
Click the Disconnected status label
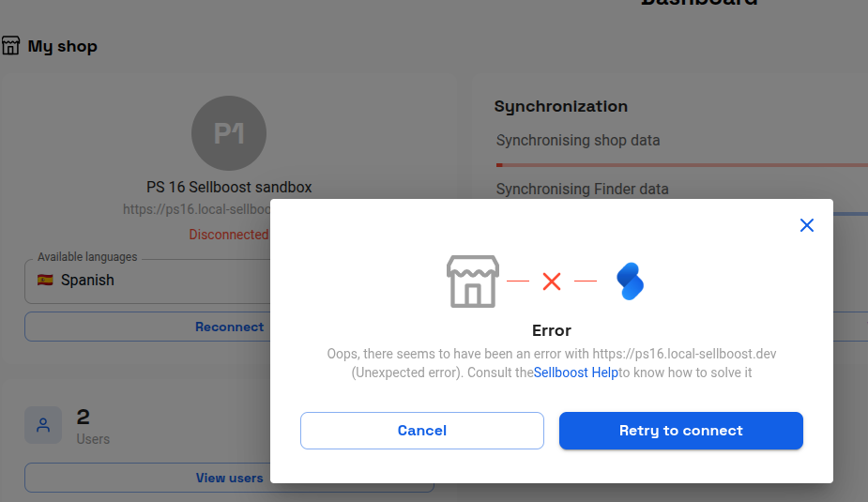[229, 235]
